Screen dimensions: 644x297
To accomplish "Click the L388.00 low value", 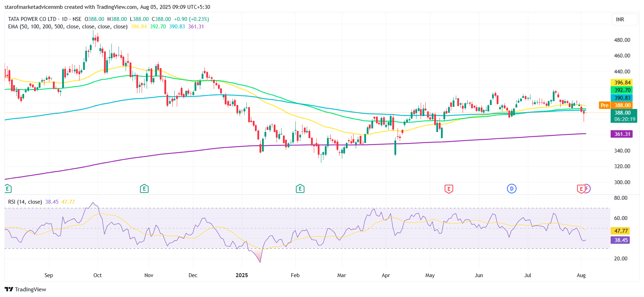I will coord(139,19).
